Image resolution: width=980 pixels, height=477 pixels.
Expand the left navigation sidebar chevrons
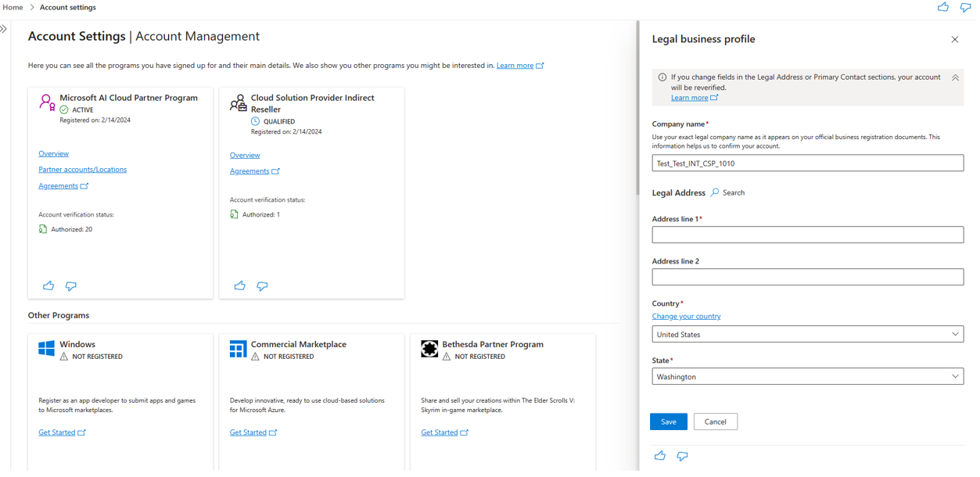(4, 29)
